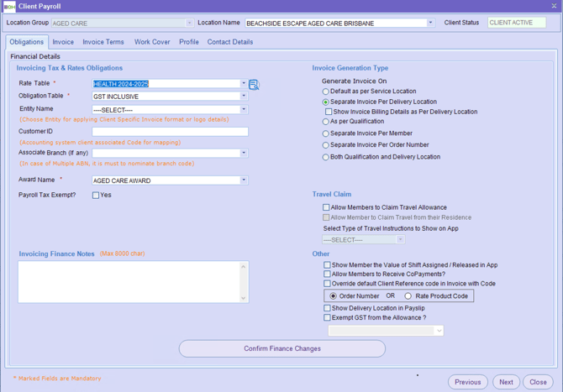Viewport: 563px width, 392px height.
Task: Open the Rate Table dropdown
Action: [244, 84]
